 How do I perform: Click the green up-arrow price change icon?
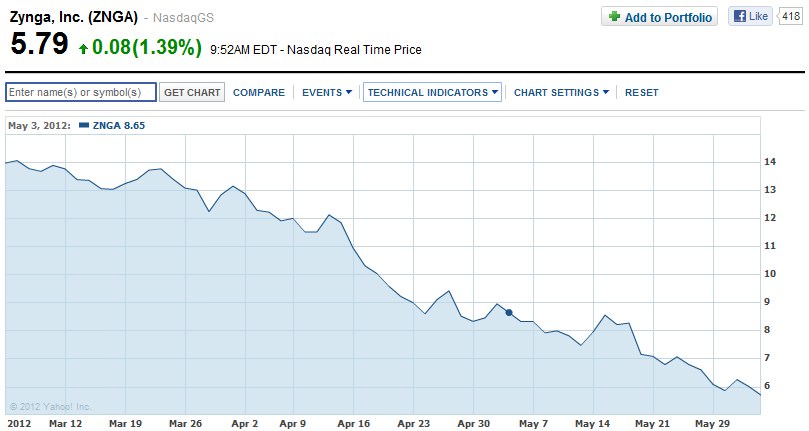(x=83, y=49)
